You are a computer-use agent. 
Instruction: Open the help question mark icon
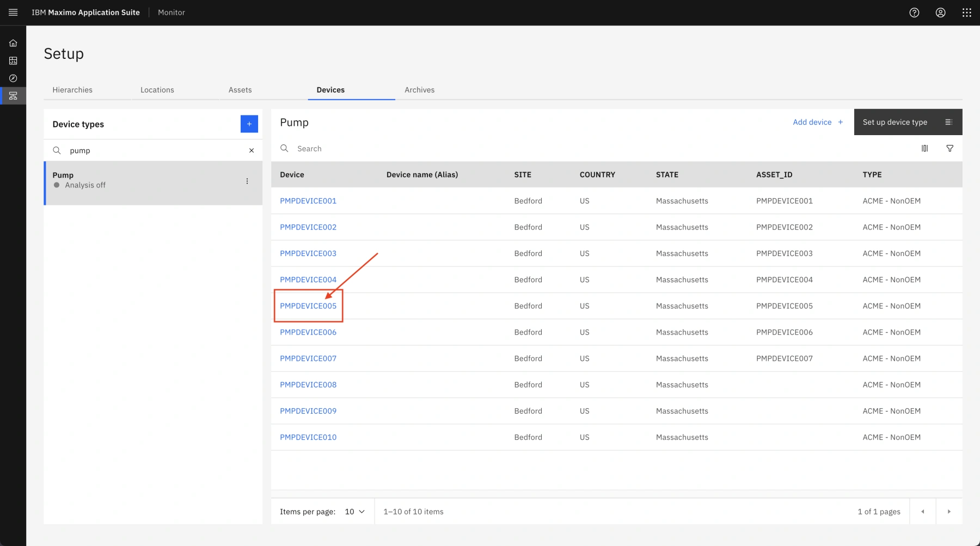pyautogui.click(x=914, y=13)
